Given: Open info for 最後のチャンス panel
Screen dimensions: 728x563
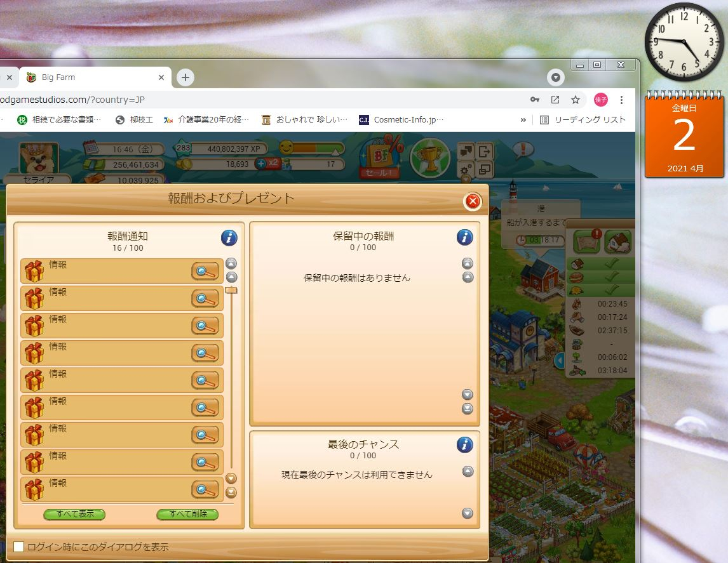Looking at the screenshot, I should pyautogui.click(x=465, y=445).
